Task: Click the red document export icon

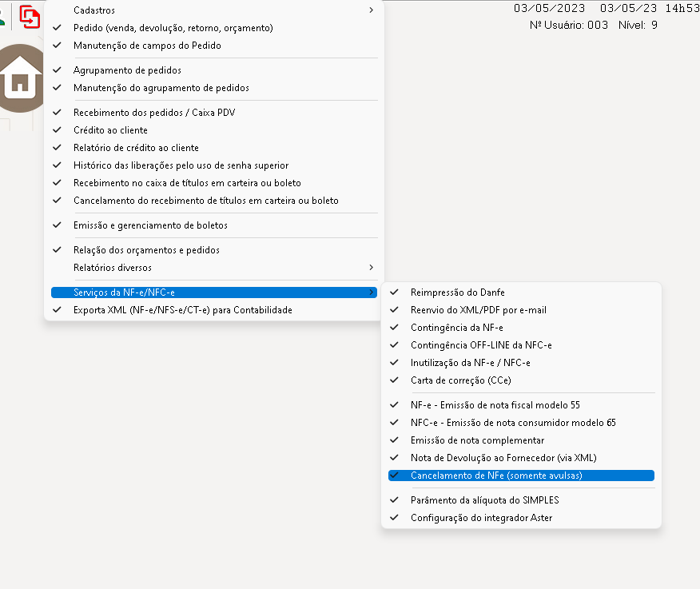Action: point(30,16)
